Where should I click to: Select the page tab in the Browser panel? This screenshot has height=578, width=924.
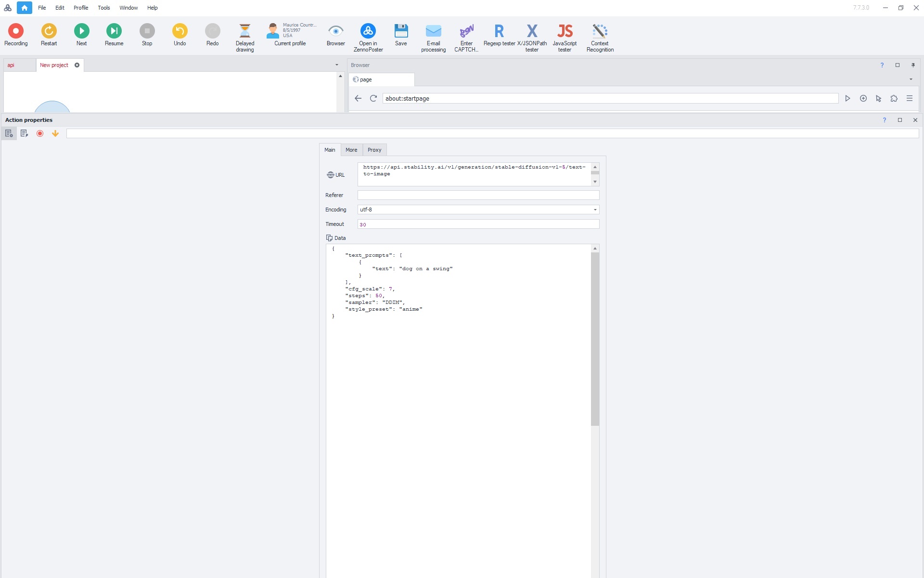tap(381, 79)
